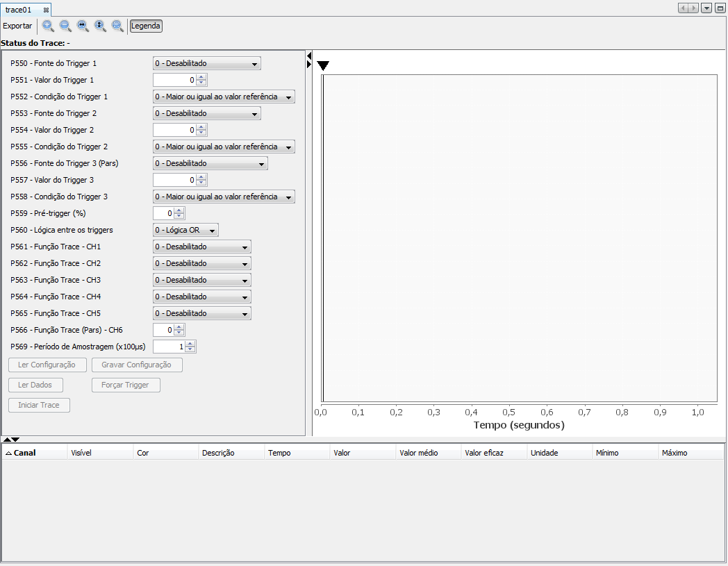
Task: Click the Iniciar Trace button
Action: click(39, 405)
